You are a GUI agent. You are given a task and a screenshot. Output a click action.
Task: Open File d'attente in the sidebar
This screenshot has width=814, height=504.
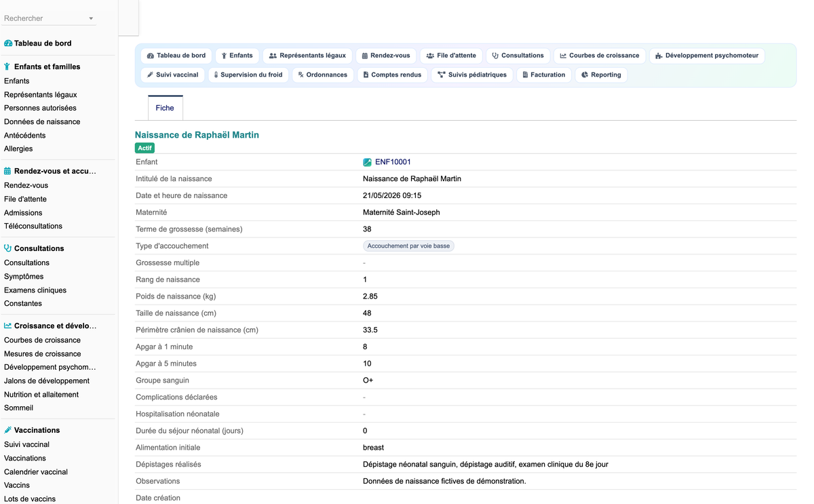click(x=25, y=199)
